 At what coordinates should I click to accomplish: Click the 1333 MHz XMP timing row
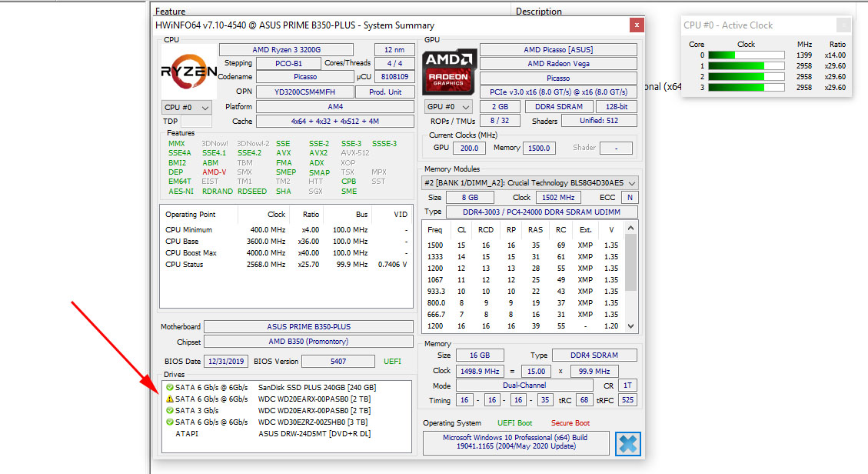click(524, 257)
